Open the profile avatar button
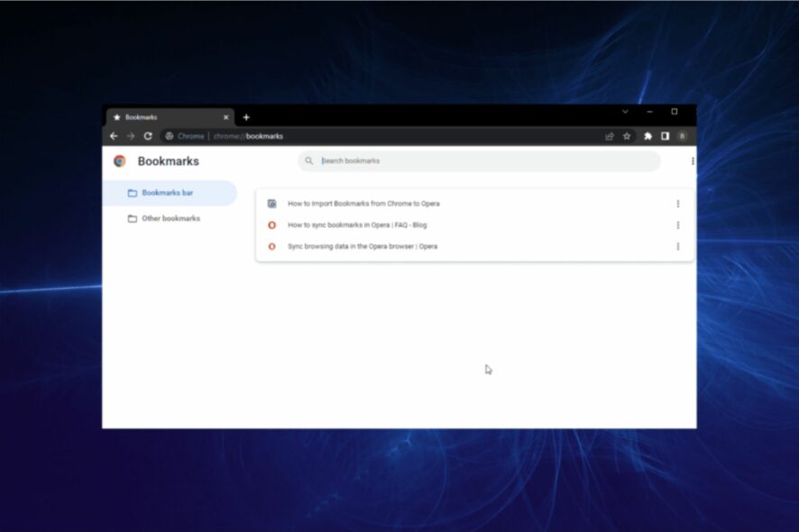Image resolution: width=799 pixels, height=532 pixels. point(683,136)
